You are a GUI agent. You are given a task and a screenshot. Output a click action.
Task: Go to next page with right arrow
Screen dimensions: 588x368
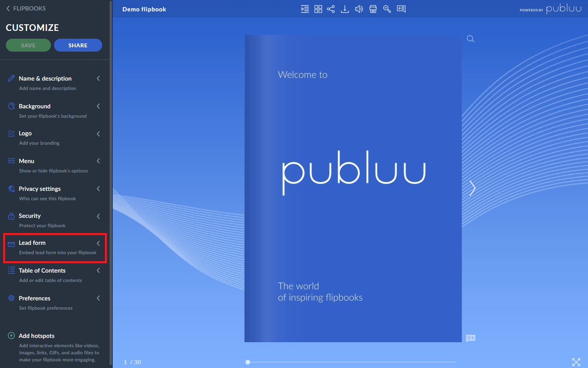click(x=473, y=188)
